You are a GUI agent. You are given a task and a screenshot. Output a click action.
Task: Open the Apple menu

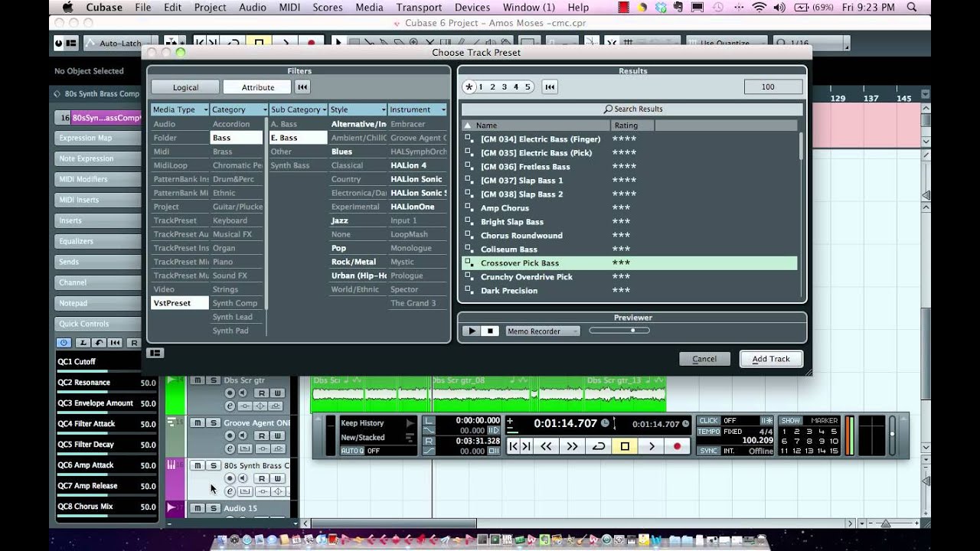tap(67, 8)
